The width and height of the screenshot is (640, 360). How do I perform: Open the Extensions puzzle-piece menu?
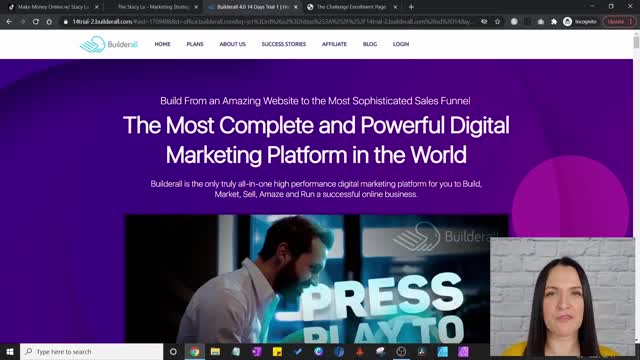point(554,22)
